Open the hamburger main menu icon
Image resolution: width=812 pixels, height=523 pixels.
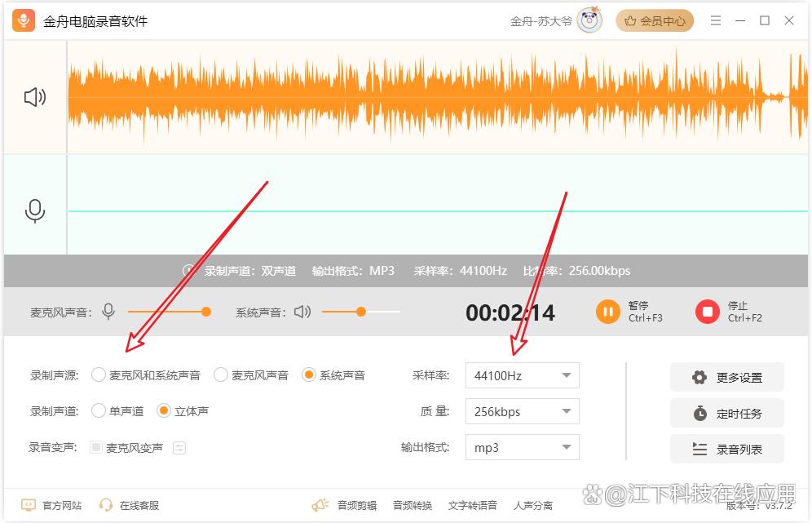pyautogui.click(x=715, y=21)
